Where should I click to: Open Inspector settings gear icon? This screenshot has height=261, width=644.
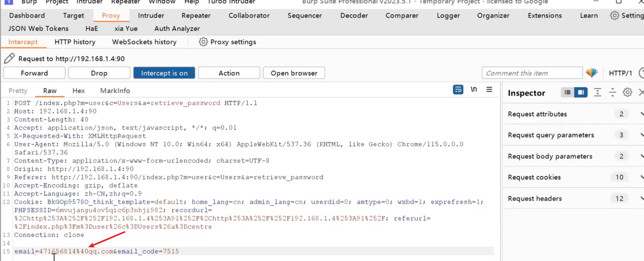(628, 92)
